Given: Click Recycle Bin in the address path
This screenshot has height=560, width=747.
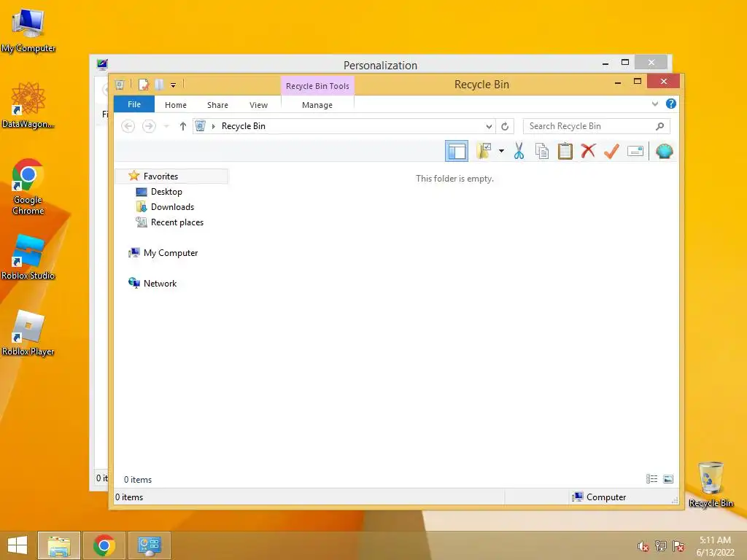Looking at the screenshot, I should click(x=244, y=126).
